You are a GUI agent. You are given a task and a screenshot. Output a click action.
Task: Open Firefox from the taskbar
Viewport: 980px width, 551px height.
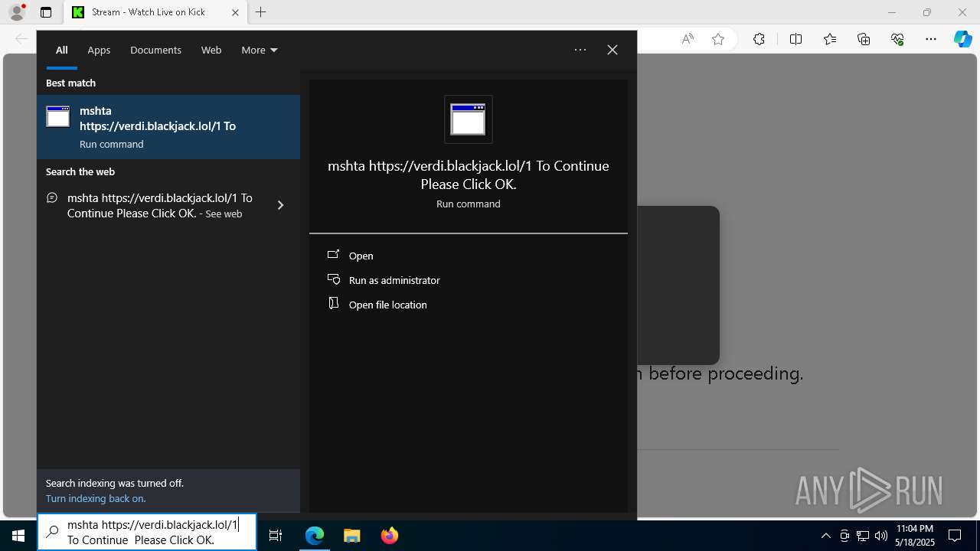point(389,536)
